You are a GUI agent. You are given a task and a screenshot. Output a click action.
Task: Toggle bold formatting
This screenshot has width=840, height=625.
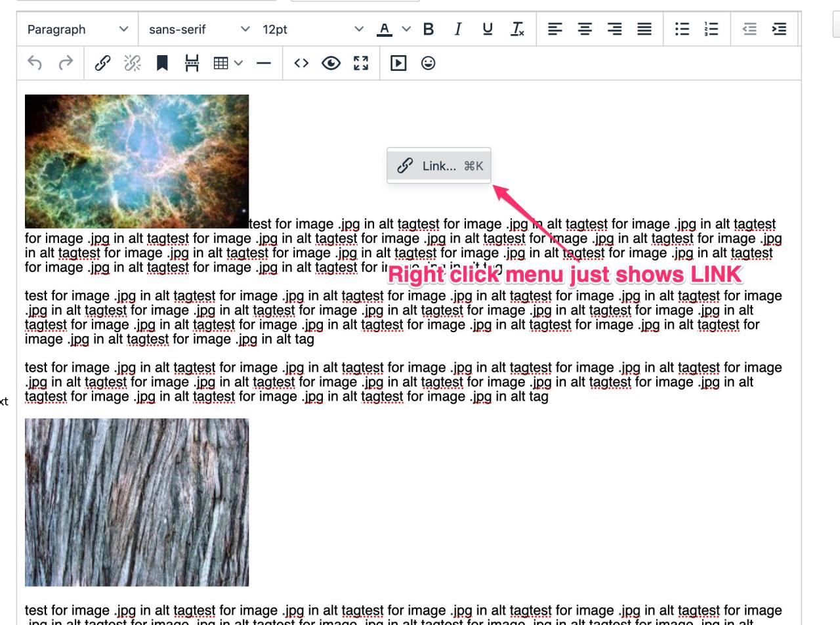point(429,29)
